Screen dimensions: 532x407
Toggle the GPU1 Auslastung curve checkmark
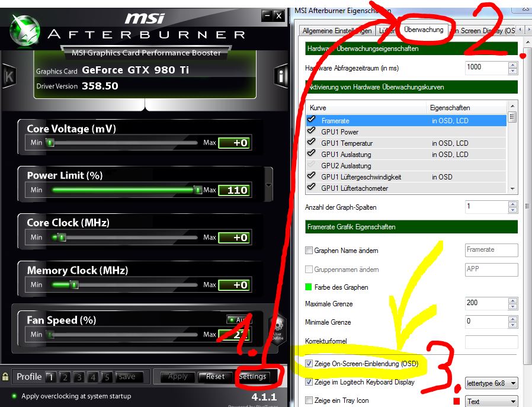tap(311, 153)
